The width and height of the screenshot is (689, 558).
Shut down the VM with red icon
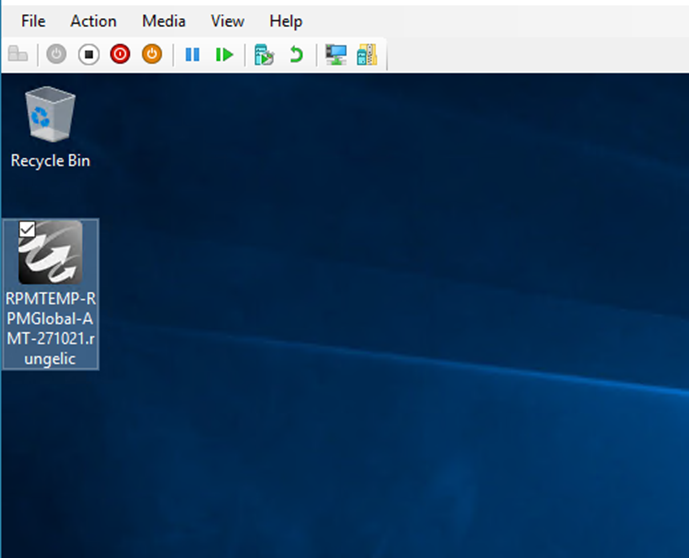pyautogui.click(x=120, y=54)
